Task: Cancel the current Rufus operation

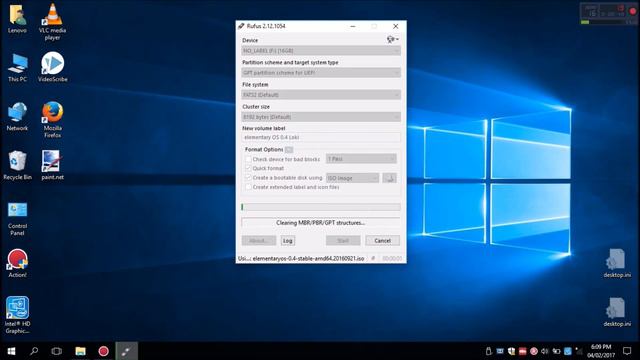Action: (x=382, y=240)
